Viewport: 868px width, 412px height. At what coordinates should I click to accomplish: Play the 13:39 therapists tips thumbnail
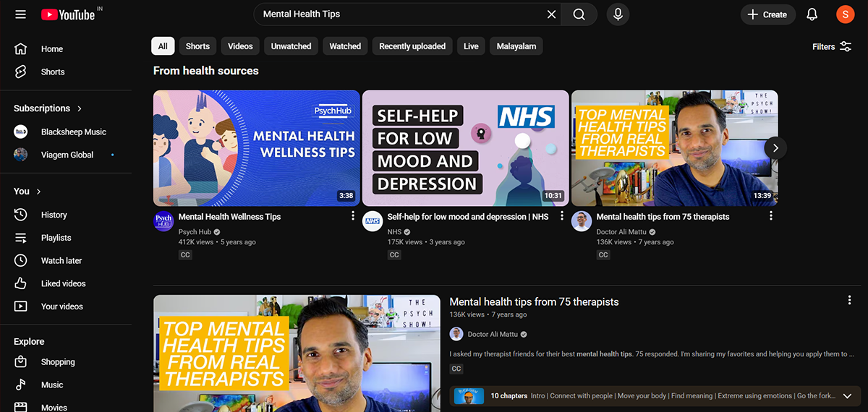pyautogui.click(x=674, y=148)
